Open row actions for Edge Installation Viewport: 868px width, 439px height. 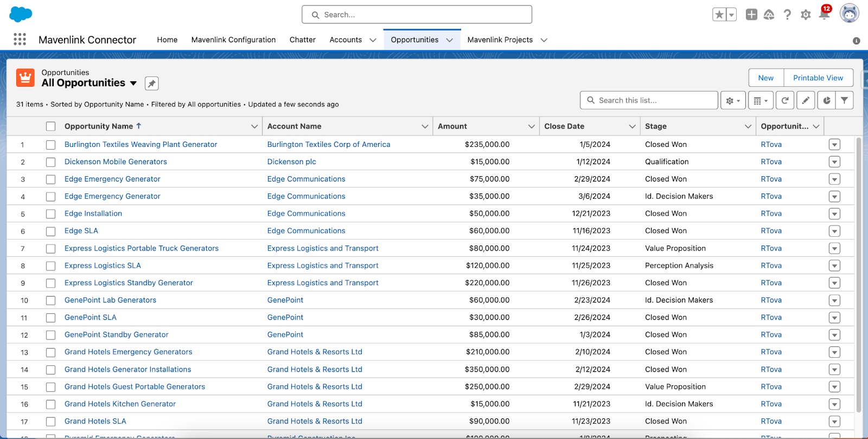[834, 214]
